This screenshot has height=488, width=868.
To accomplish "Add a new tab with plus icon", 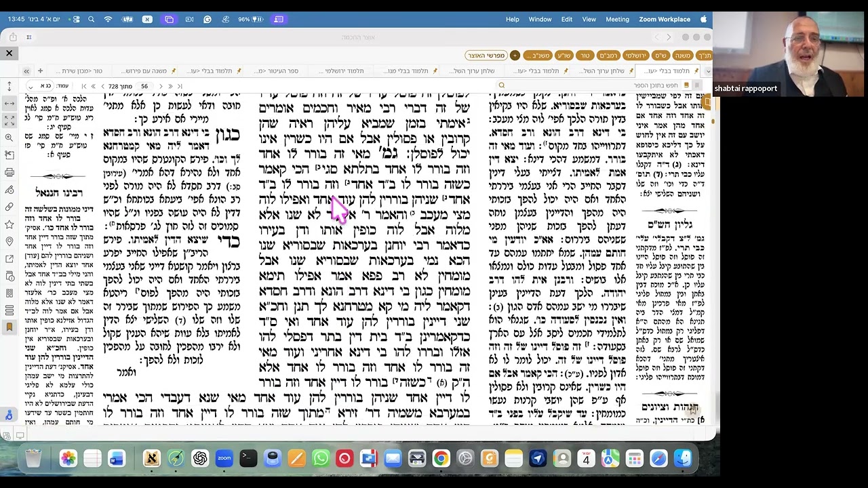I will click(x=40, y=70).
